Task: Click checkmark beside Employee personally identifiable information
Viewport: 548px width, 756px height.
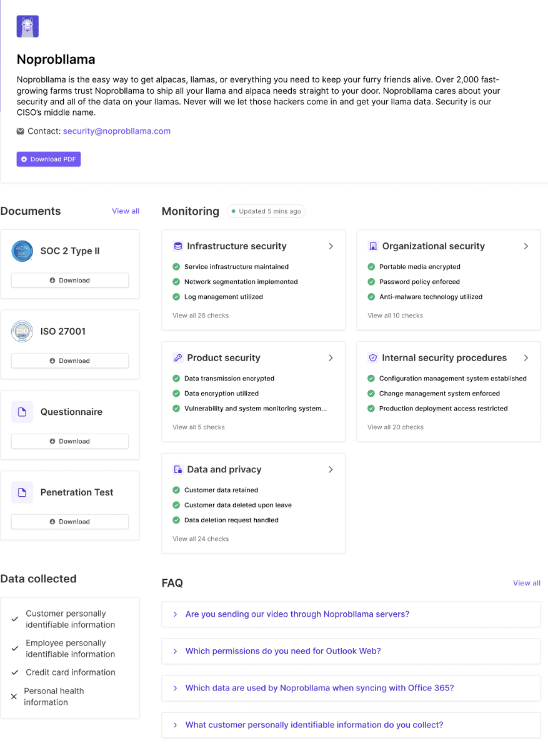Action: point(15,649)
